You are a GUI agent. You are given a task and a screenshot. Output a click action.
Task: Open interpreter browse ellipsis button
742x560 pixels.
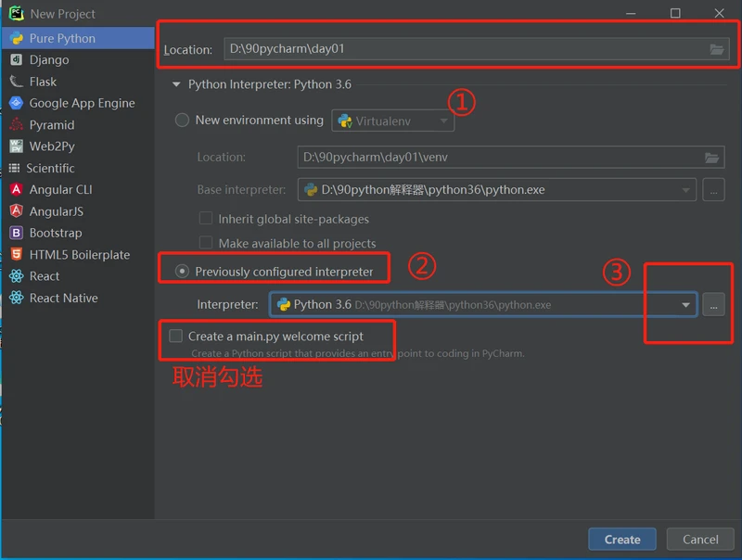[713, 304]
